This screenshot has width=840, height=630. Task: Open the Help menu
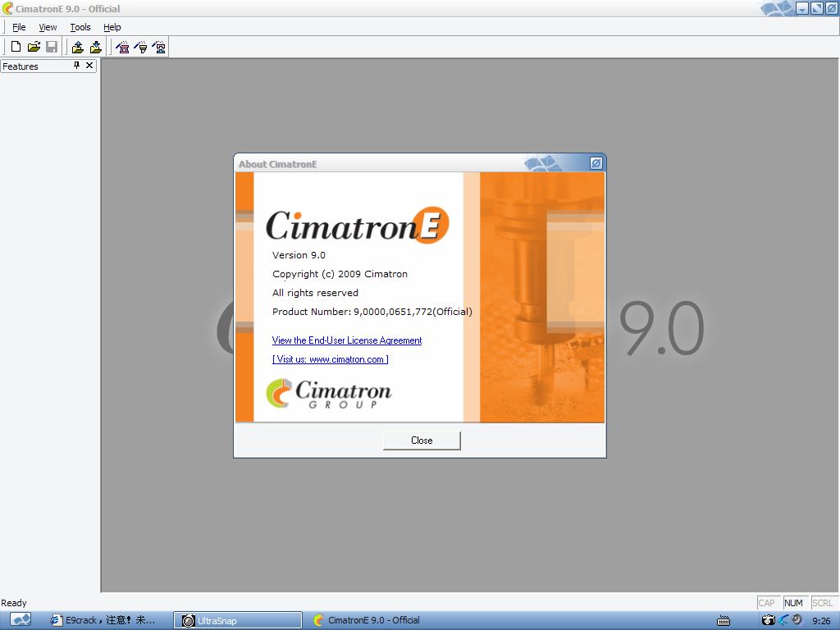[112, 27]
